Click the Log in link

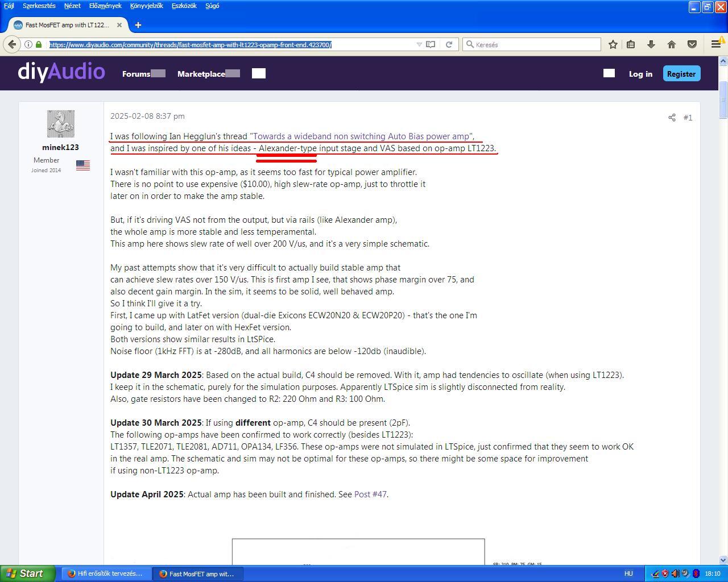(640, 74)
